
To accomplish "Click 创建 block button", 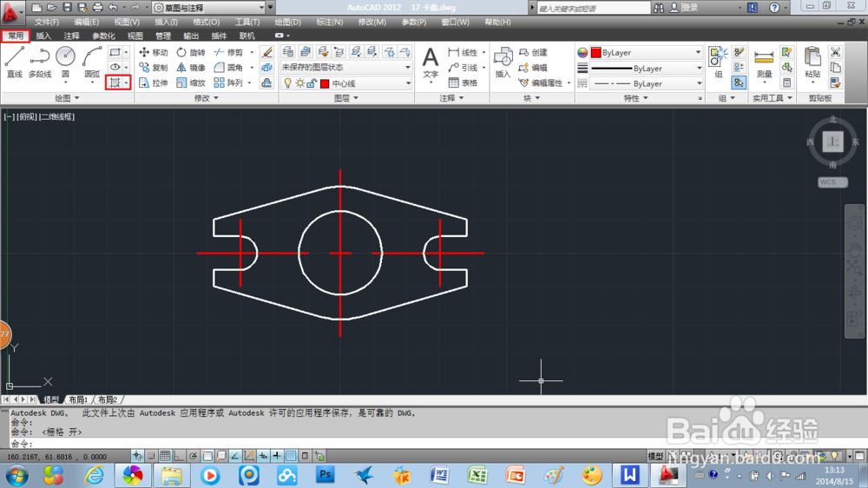I will 533,52.
